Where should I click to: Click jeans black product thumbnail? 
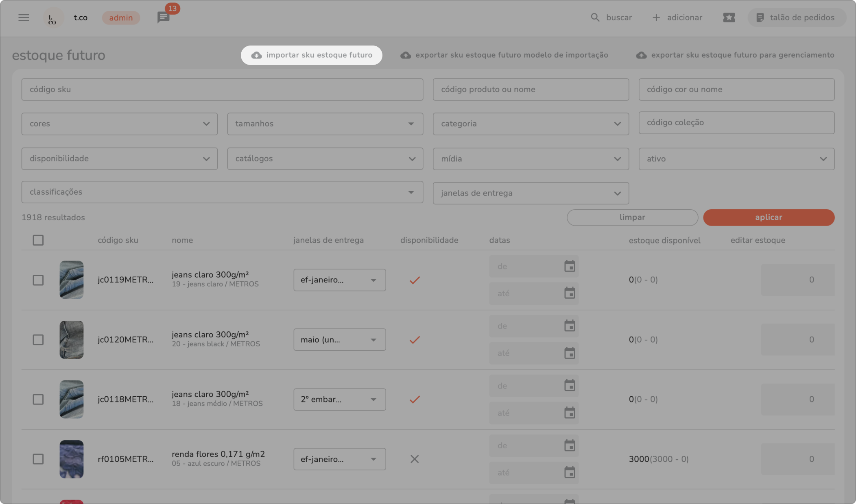tap(72, 340)
